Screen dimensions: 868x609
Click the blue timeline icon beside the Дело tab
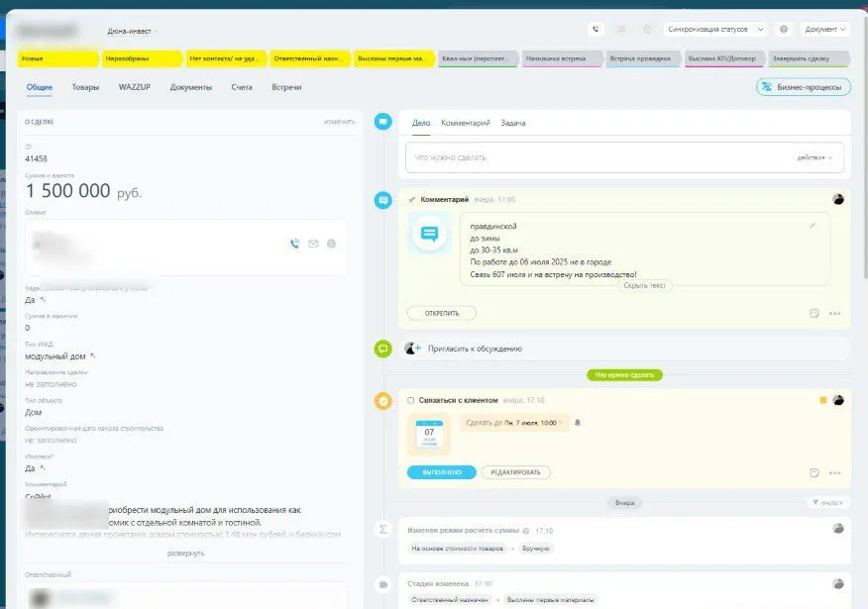(x=383, y=121)
